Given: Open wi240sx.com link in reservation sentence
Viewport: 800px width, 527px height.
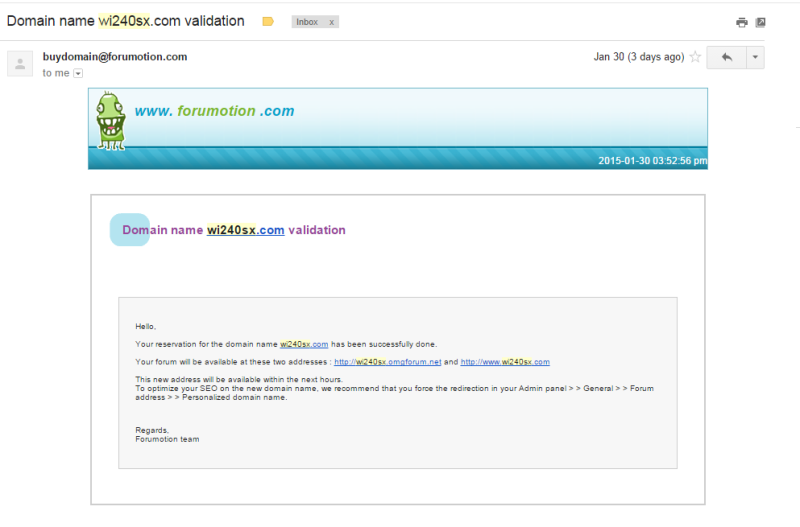Looking at the screenshot, I should (x=304, y=344).
